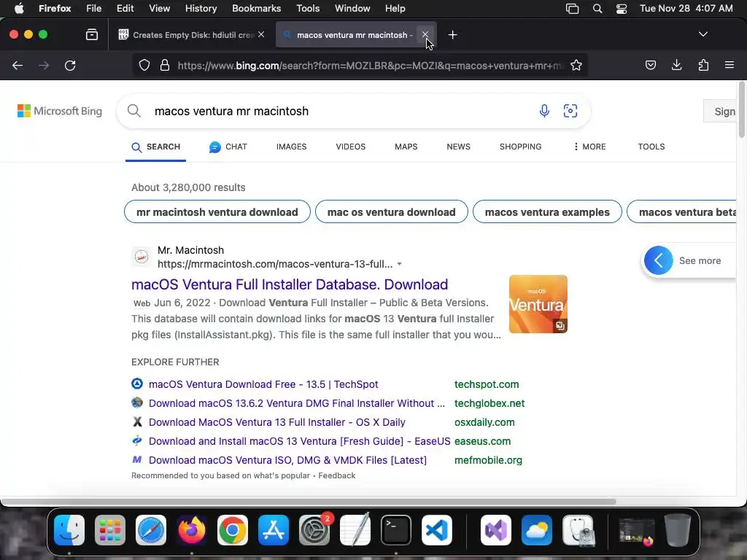747x560 pixels.
Task: Open the Firefox hamburger menu
Action: 729,65
